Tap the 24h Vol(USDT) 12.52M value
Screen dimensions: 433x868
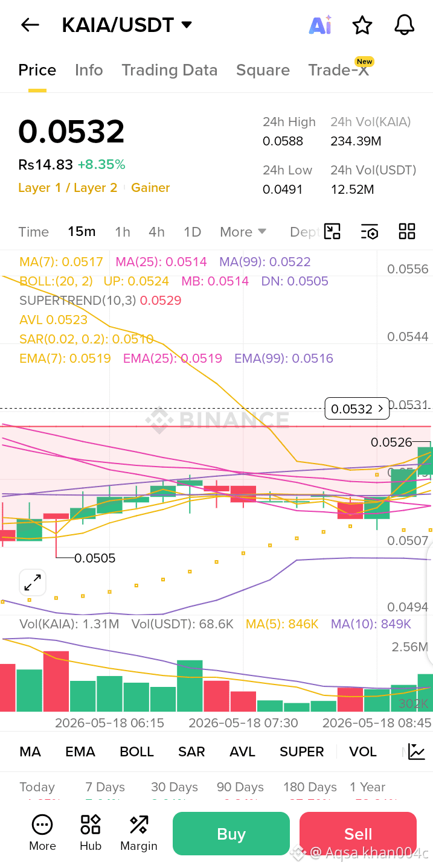click(x=352, y=190)
